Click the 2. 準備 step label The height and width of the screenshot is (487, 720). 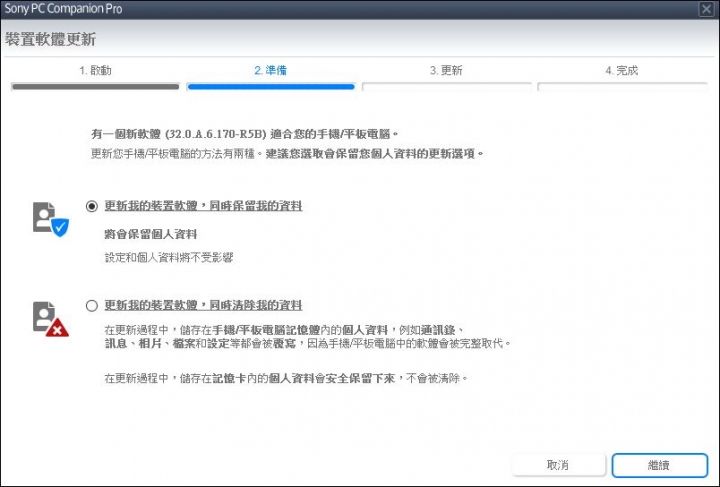click(x=270, y=70)
